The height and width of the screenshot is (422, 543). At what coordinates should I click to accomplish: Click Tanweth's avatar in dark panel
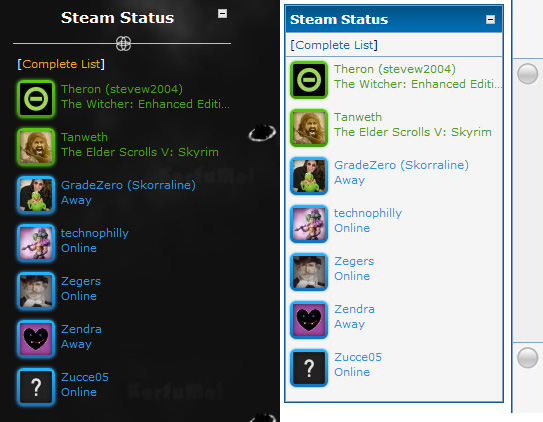pyautogui.click(x=36, y=147)
